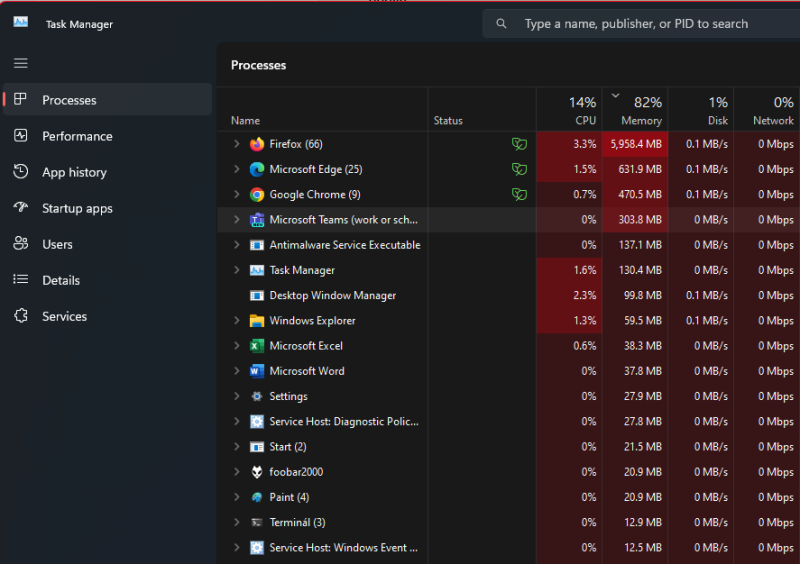Expand the Firefox (66) process group
The width and height of the screenshot is (800, 564).
[236, 144]
